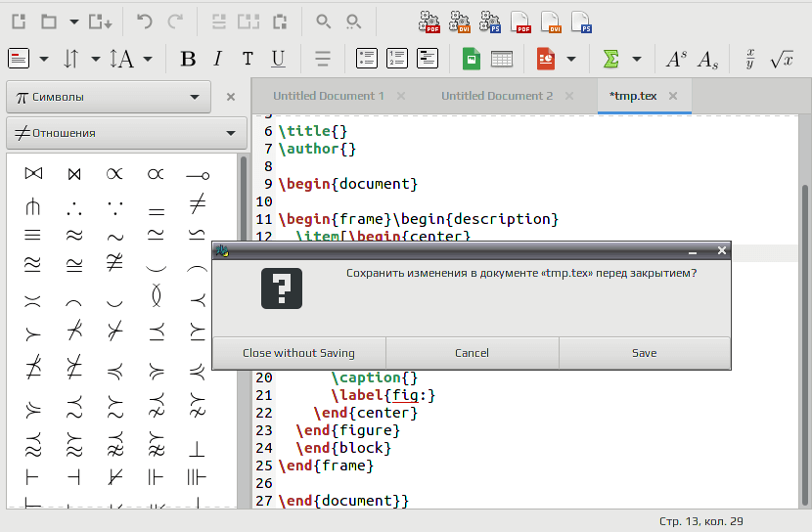Insert a fraction from toolbar
The width and height of the screenshot is (812, 532).
[749, 59]
